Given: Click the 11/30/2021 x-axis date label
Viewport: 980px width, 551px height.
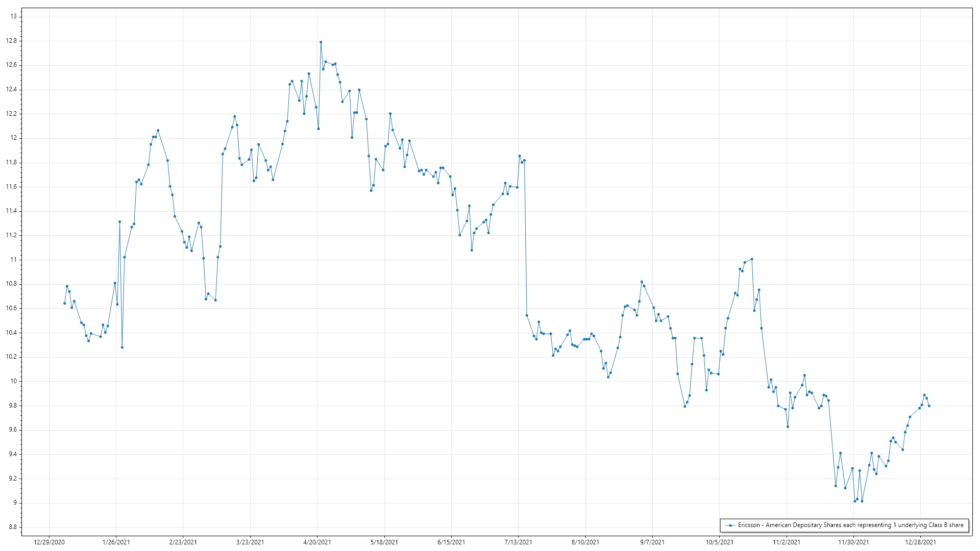Looking at the screenshot, I should pyautogui.click(x=853, y=542).
